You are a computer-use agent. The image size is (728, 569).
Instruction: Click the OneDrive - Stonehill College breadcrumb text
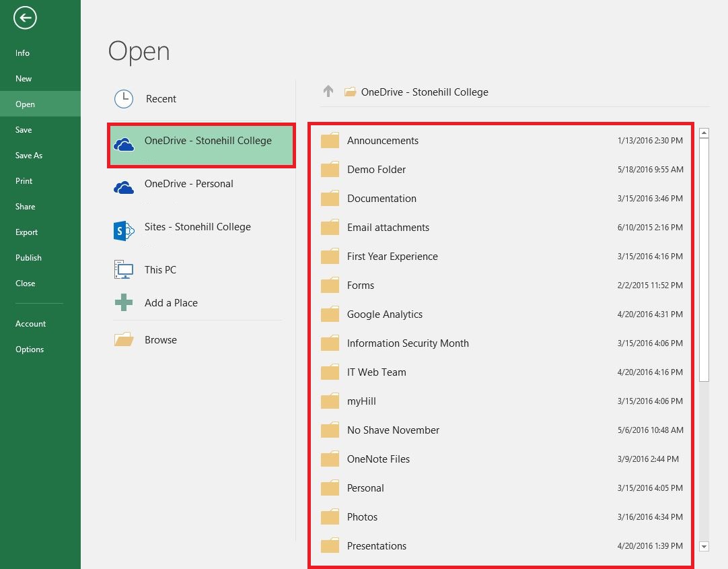point(425,92)
